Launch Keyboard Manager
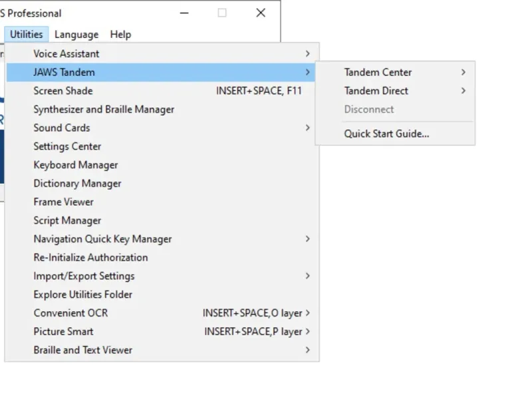532x399 pixels. click(76, 165)
